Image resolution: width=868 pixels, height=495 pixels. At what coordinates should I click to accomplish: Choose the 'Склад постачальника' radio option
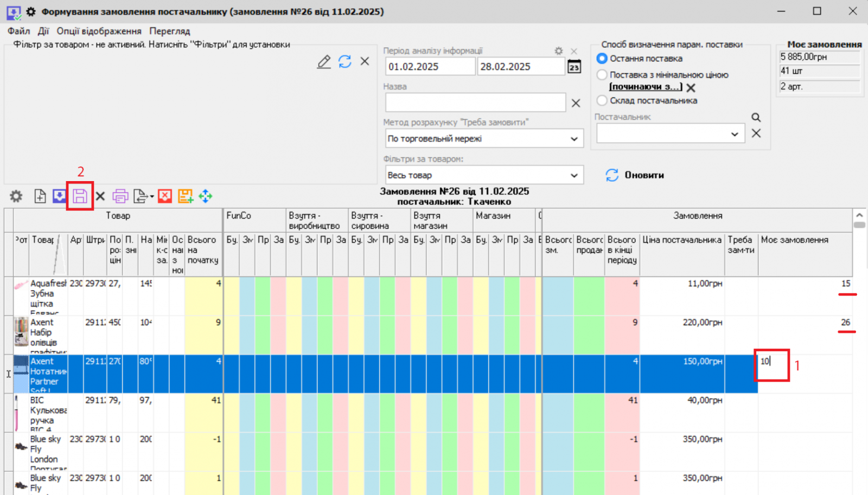coord(602,100)
